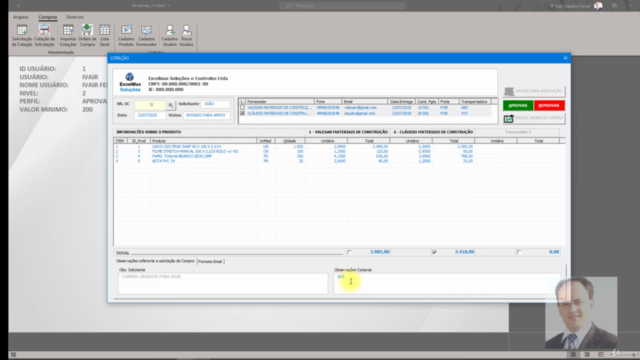Click Importar Cotações ribbon icon
640x360 pixels.
68,35
